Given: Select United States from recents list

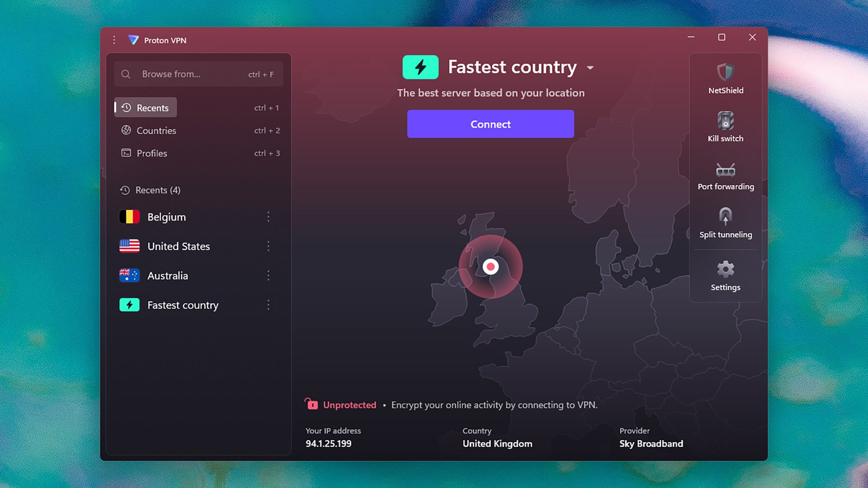Looking at the screenshot, I should pos(178,246).
